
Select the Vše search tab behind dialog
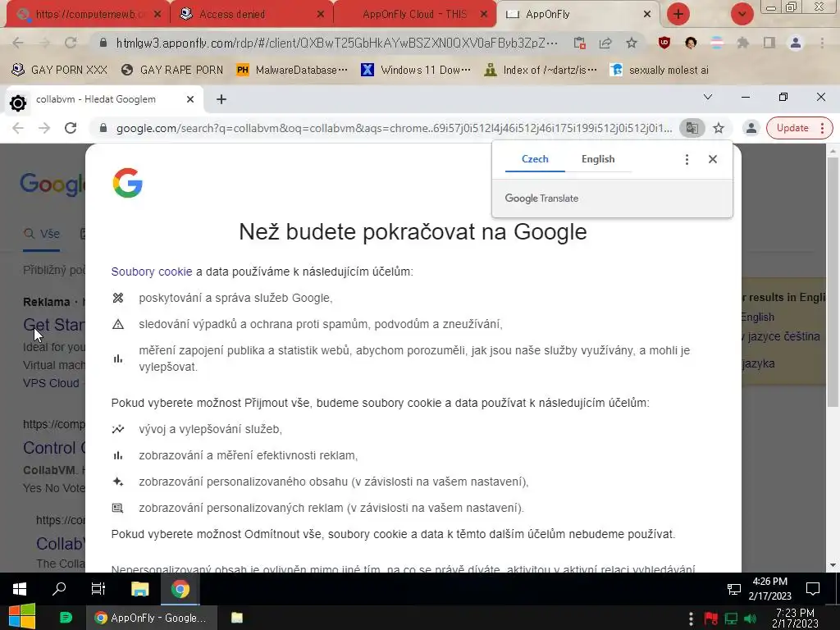[42, 234]
